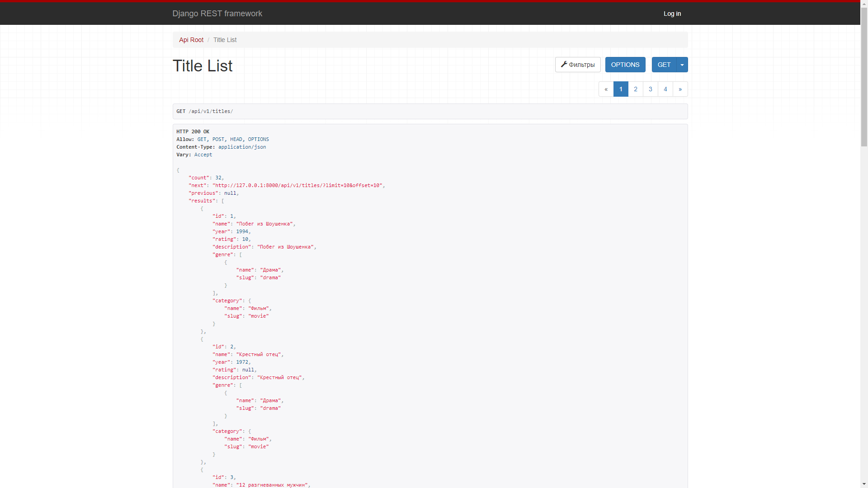868x488 pixels.
Task: Go to pagination page 4
Action: tap(665, 89)
